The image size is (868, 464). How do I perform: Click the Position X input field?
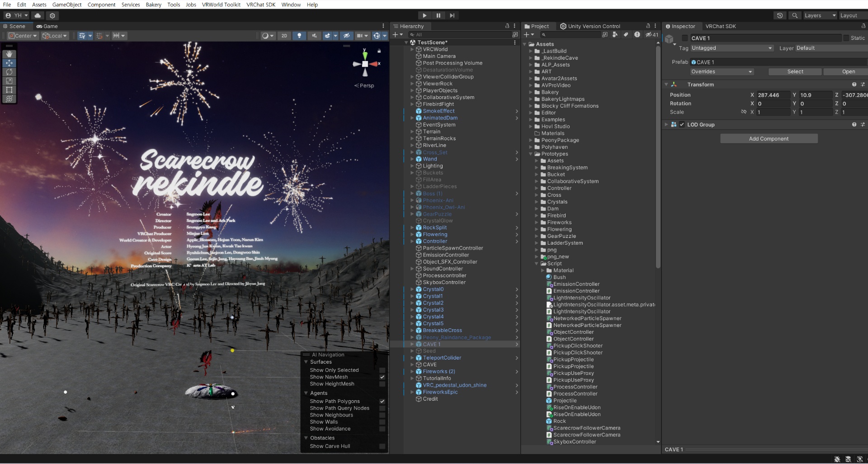(773, 95)
